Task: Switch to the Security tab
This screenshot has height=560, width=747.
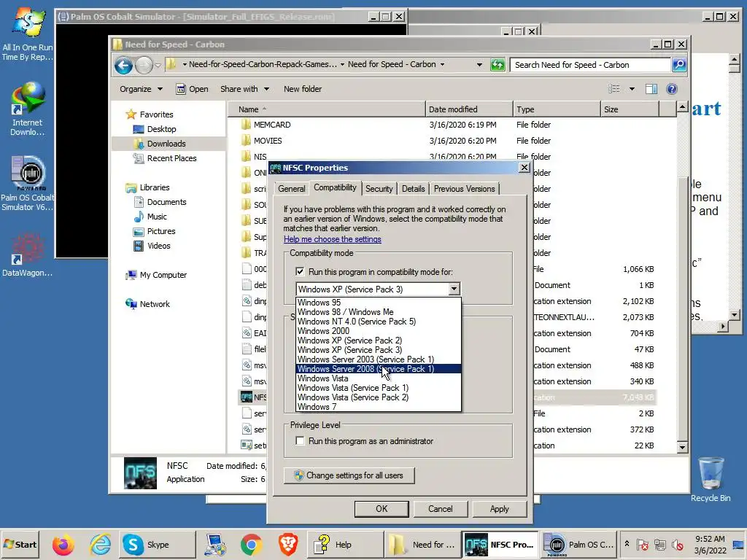Action: click(x=379, y=189)
